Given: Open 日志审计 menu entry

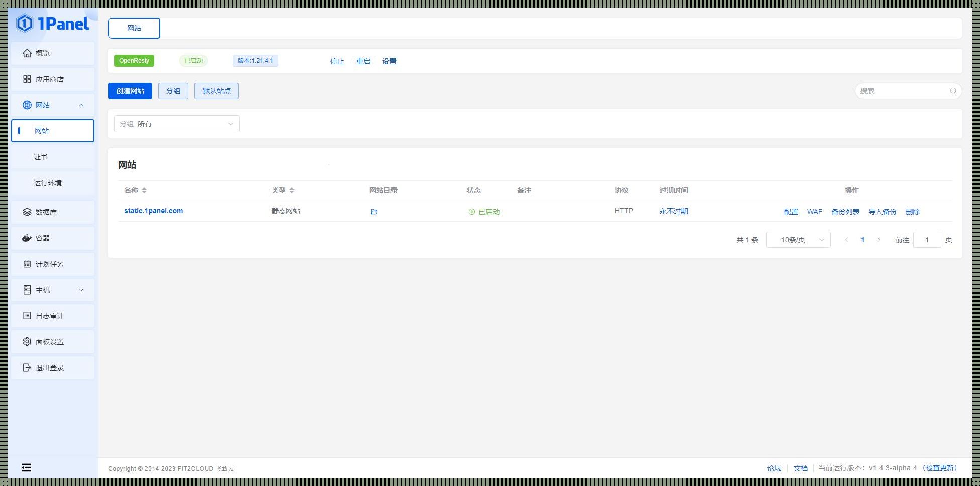Looking at the screenshot, I should [53, 316].
